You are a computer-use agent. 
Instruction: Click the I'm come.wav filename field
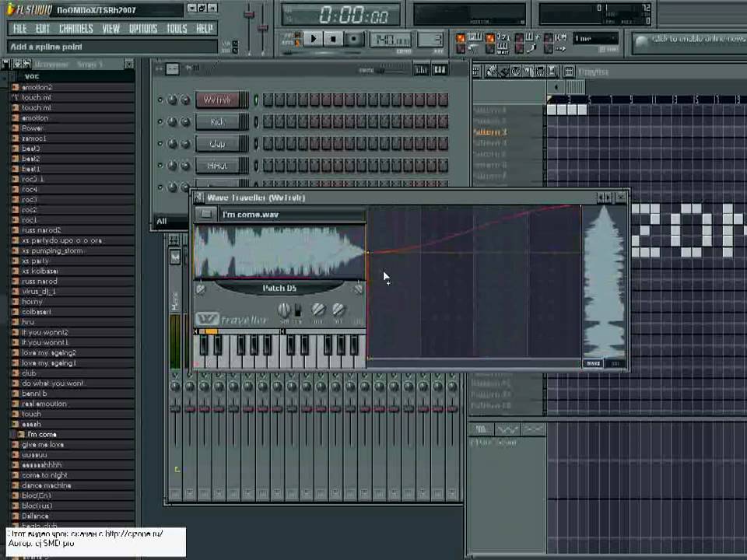point(292,215)
